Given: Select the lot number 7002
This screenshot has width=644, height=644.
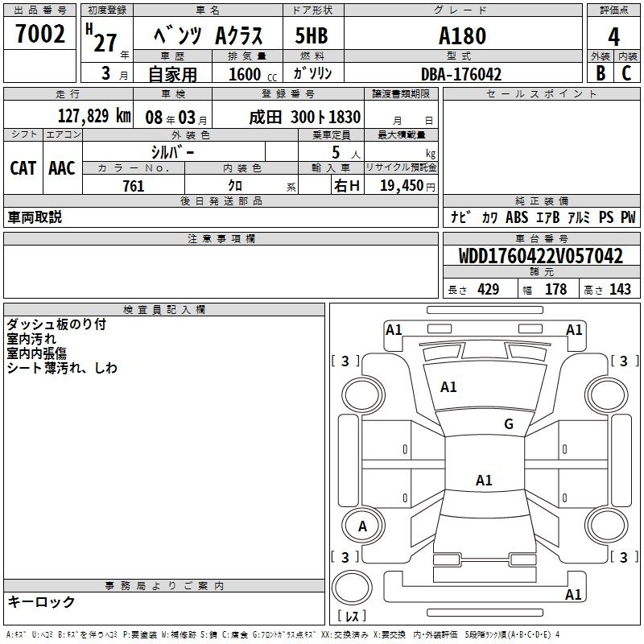Looking at the screenshot, I should [40, 34].
